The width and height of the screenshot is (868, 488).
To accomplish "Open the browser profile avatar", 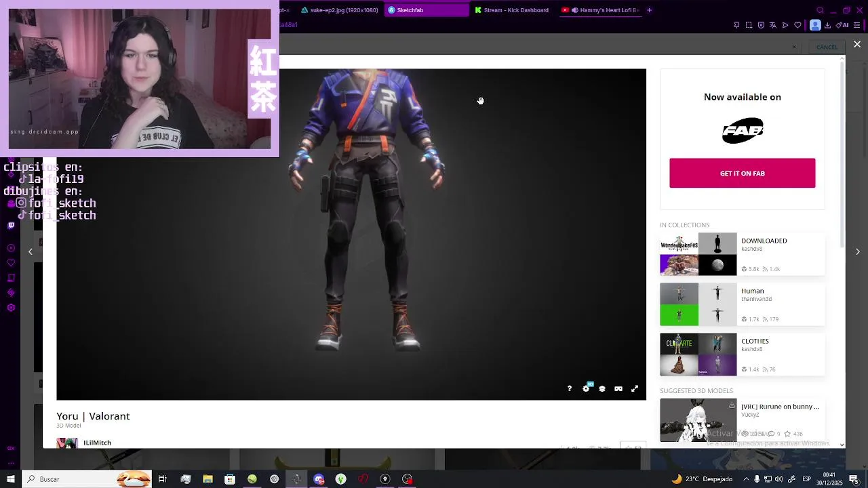I will [815, 25].
